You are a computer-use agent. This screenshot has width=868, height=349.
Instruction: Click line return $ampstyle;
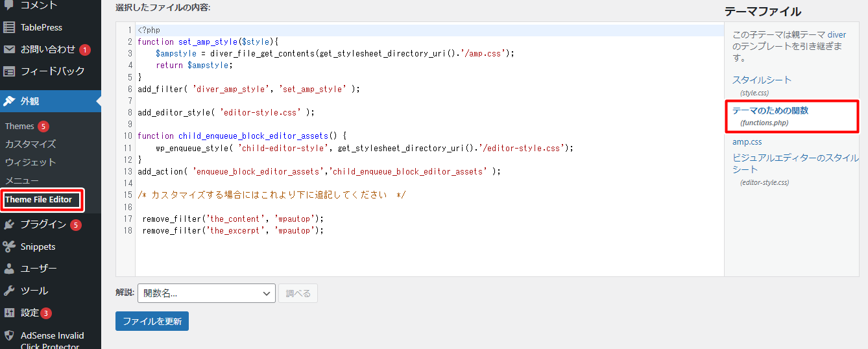pyautogui.click(x=193, y=65)
